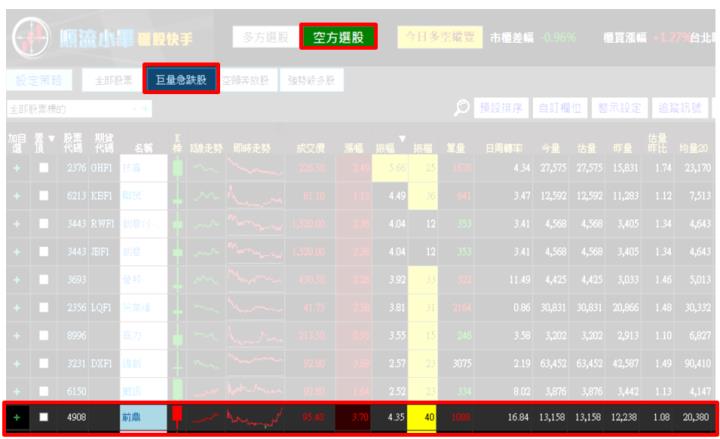Click the sort arrow above 振幅 column
Screen dimensions: 720x439
(x=402, y=138)
